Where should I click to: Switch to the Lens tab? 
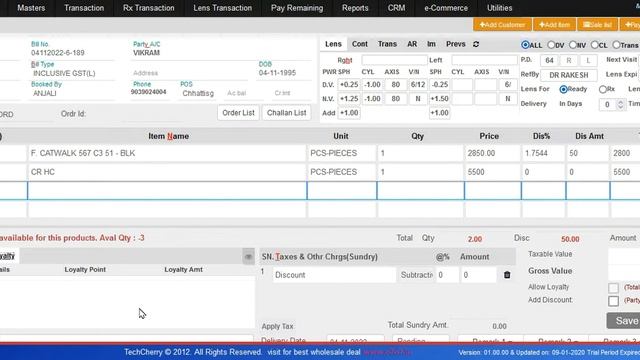click(333, 44)
